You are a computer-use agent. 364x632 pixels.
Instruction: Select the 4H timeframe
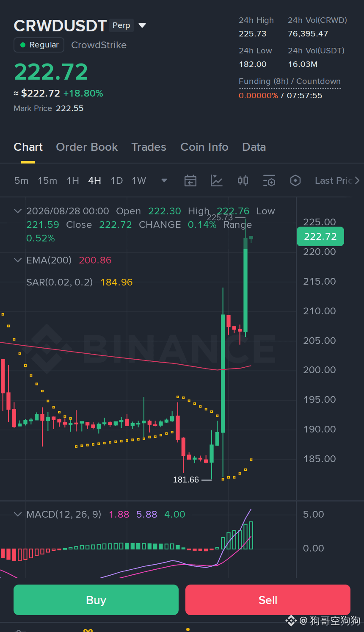(94, 180)
